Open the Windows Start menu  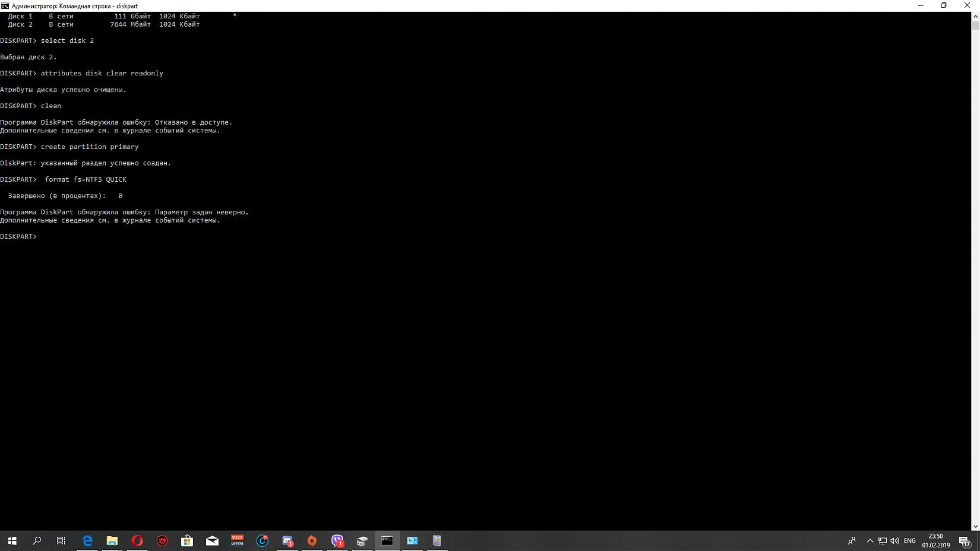click(12, 541)
